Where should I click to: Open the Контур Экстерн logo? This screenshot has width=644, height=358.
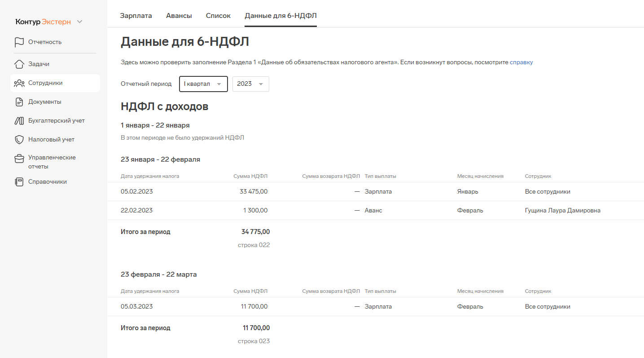[43, 22]
